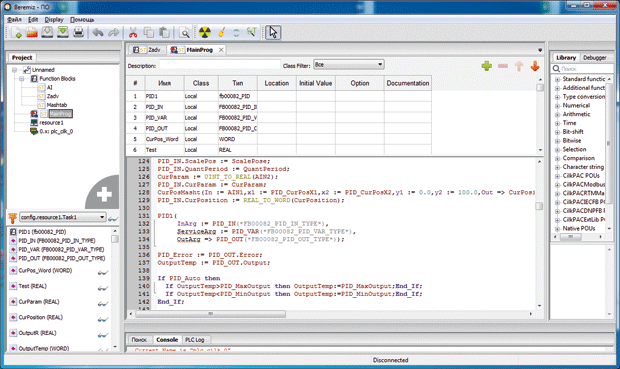This screenshot has width=620, height=369.
Task: Select Mashtab in the project tree
Action: tap(57, 105)
